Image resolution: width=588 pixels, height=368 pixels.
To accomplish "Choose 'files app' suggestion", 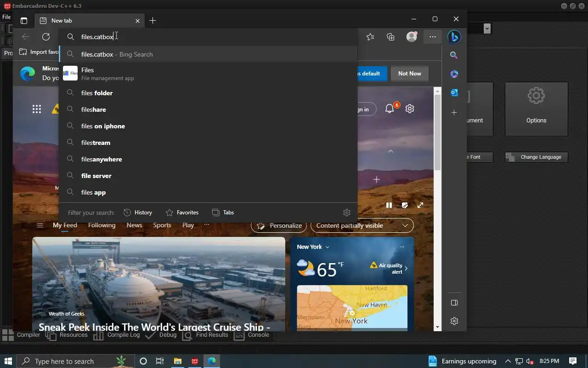I will click(x=208, y=192).
